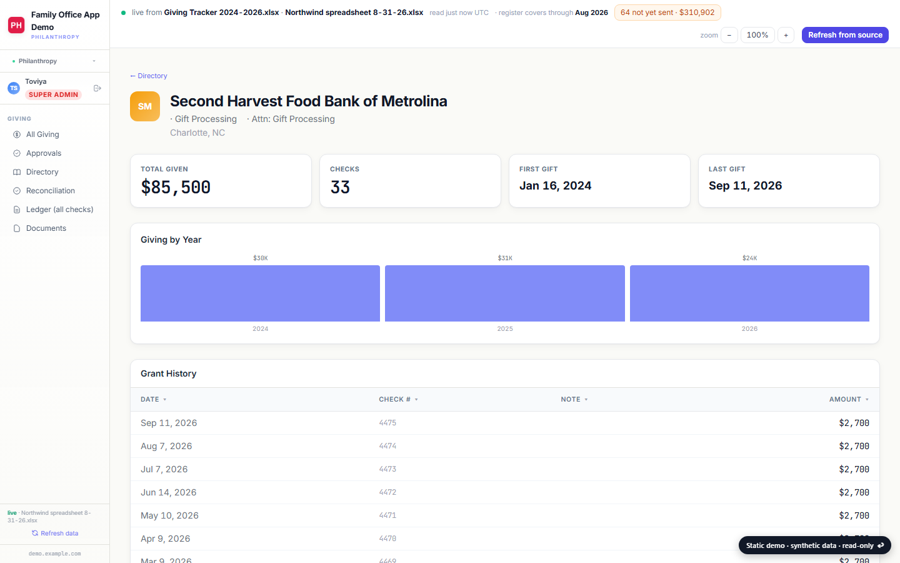Click the All Giving sidebar icon
Screen dimensions: 900x563
click(17, 134)
